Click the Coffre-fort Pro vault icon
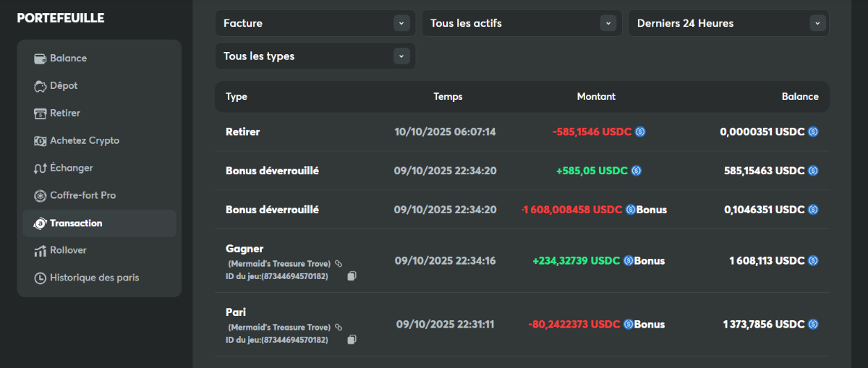The height and width of the screenshot is (368, 868). coord(41,196)
